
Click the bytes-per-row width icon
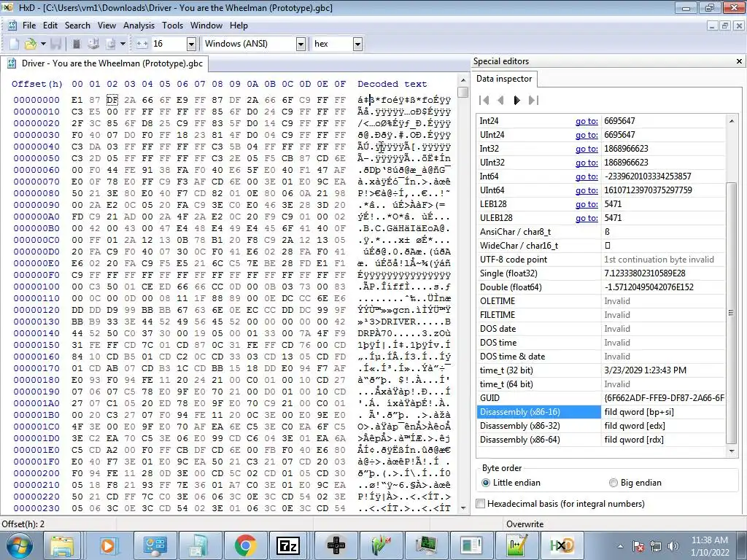pos(142,44)
